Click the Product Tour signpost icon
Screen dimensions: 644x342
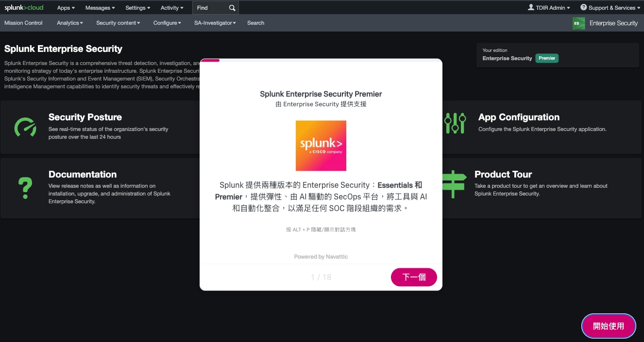pyautogui.click(x=454, y=184)
